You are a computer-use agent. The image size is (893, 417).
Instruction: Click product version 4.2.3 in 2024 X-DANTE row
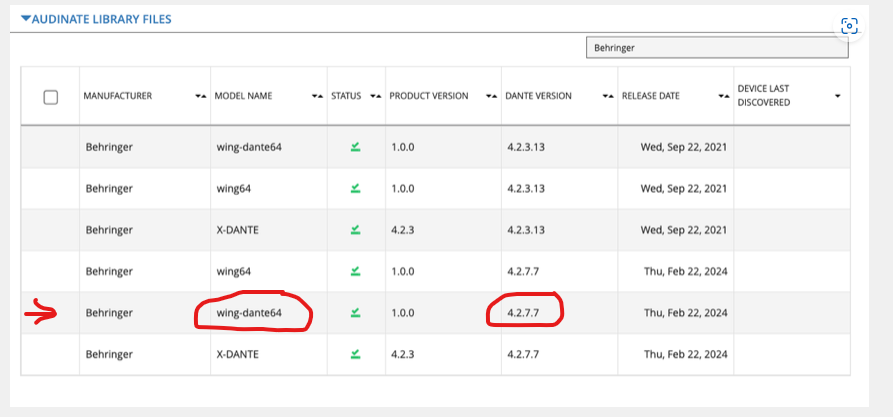(x=403, y=354)
